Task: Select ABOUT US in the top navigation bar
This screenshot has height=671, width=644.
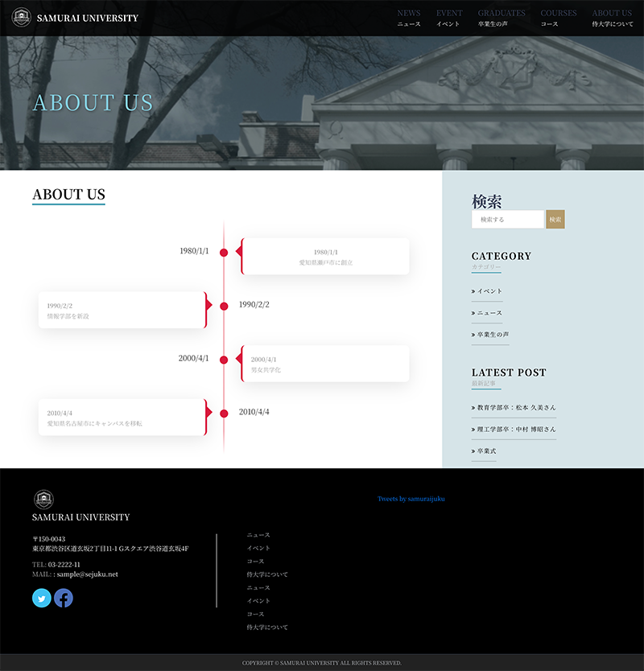Action: pyautogui.click(x=613, y=18)
